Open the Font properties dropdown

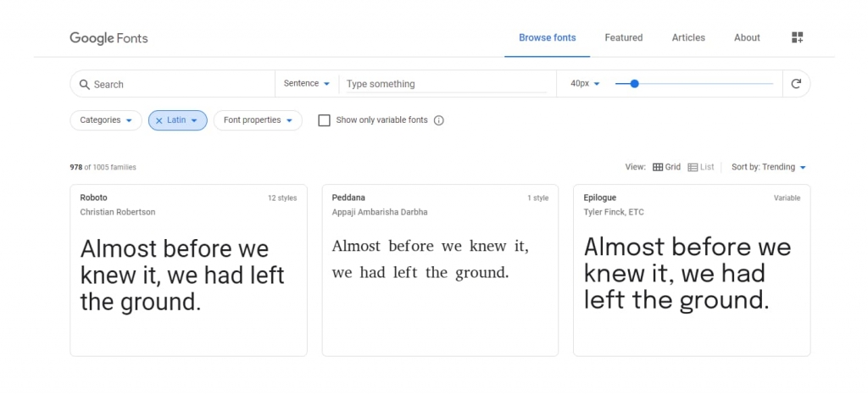[258, 120]
